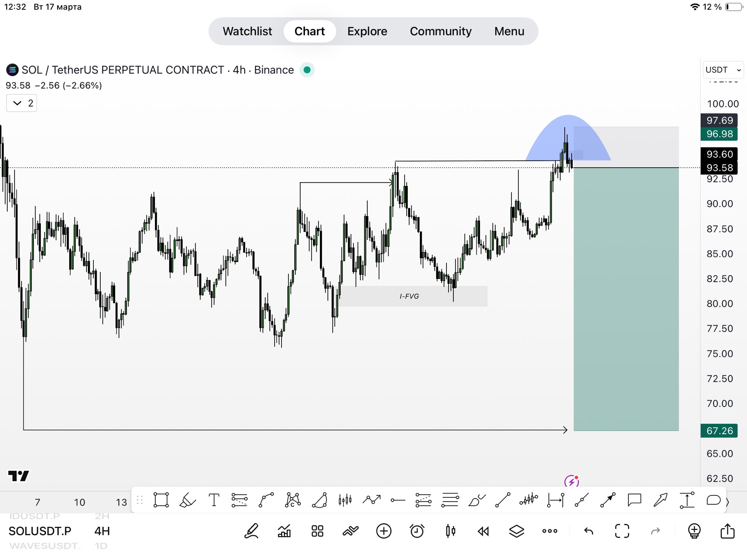This screenshot has height=560, width=747.
Task: Tap the 4H timeframe selector
Action: (102, 531)
